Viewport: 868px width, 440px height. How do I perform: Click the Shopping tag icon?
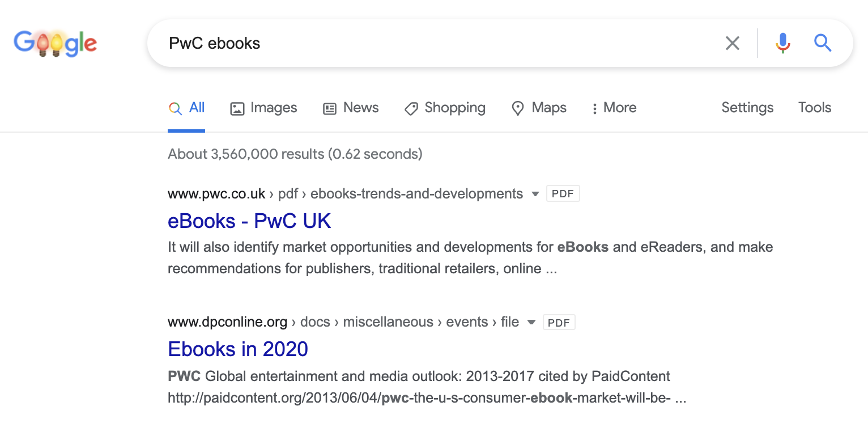[x=411, y=108]
